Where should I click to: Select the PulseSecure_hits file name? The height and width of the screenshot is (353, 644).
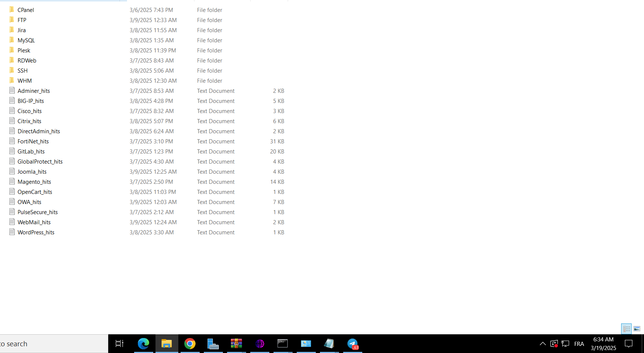point(37,212)
